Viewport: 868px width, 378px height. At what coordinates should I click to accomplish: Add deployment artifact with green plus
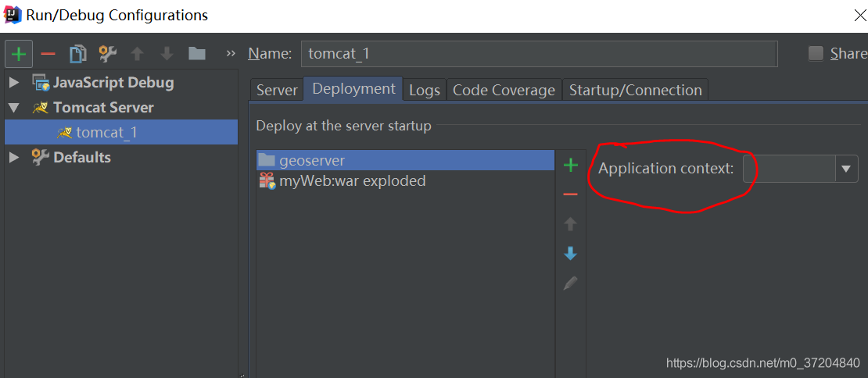[570, 165]
